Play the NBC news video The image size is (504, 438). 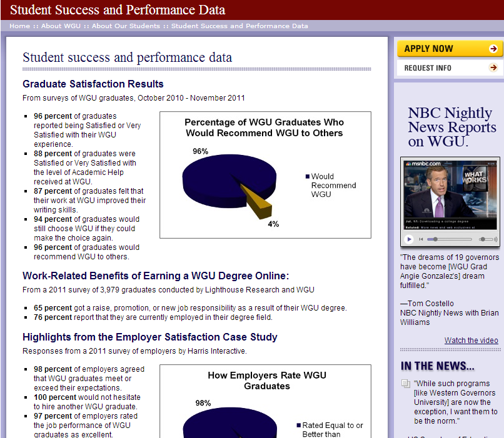[409, 239]
